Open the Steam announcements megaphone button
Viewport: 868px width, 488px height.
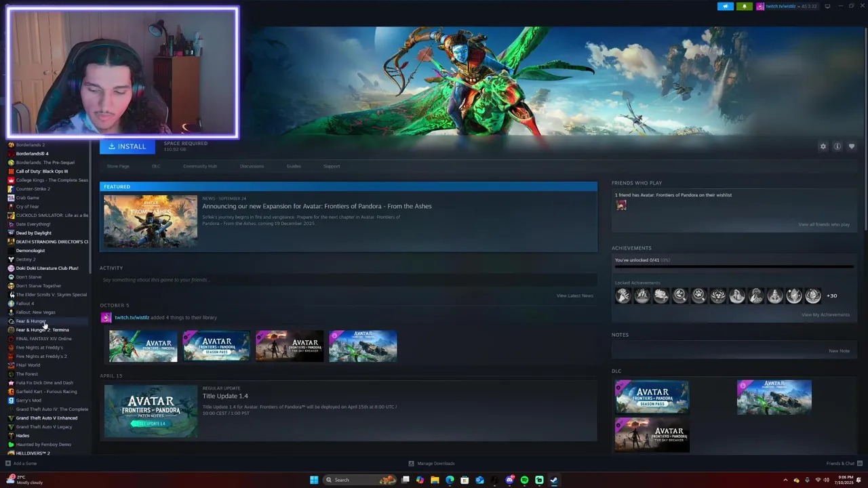pyautogui.click(x=726, y=6)
